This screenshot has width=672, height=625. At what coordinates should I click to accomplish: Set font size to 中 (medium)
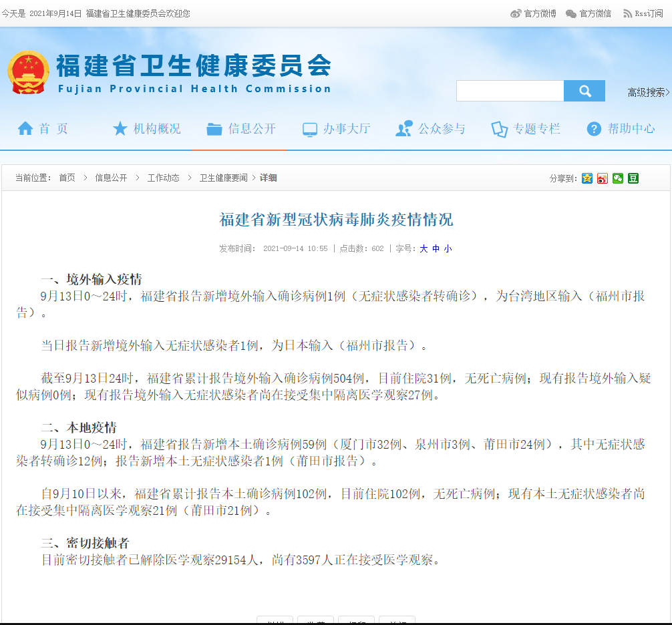(x=436, y=248)
